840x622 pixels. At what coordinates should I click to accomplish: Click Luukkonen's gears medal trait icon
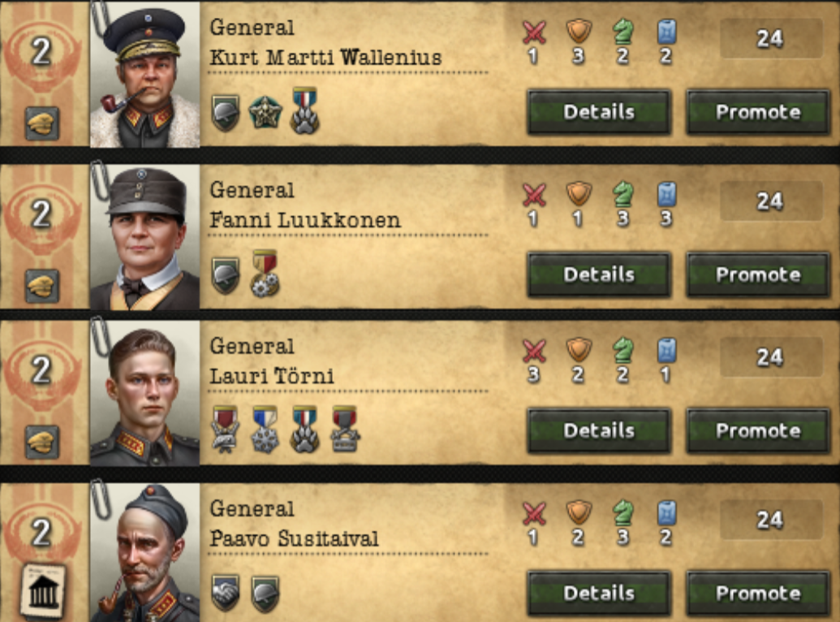265,274
